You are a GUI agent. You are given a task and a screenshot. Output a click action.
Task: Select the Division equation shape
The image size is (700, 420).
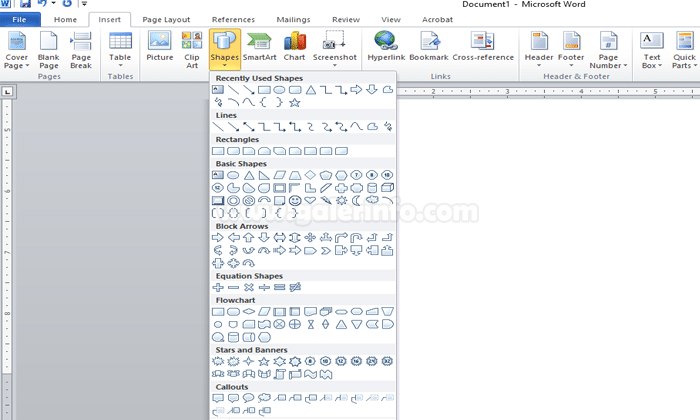(264, 287)
